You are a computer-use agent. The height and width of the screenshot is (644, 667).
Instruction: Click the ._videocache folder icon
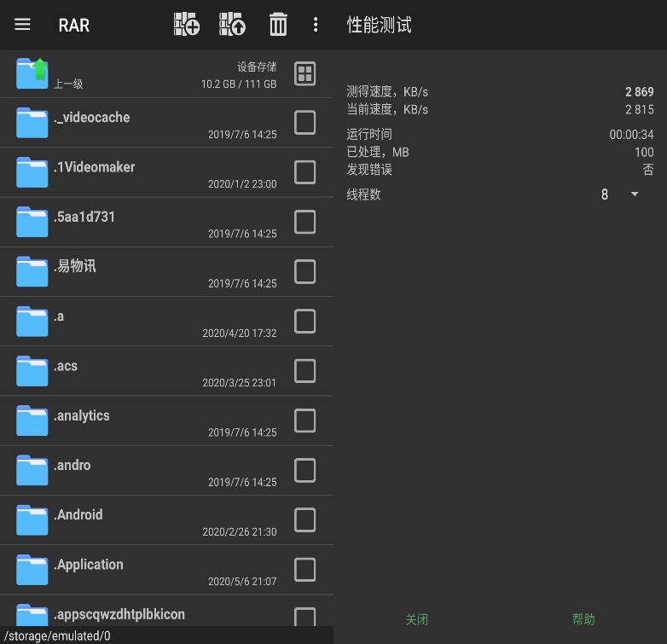32,123
